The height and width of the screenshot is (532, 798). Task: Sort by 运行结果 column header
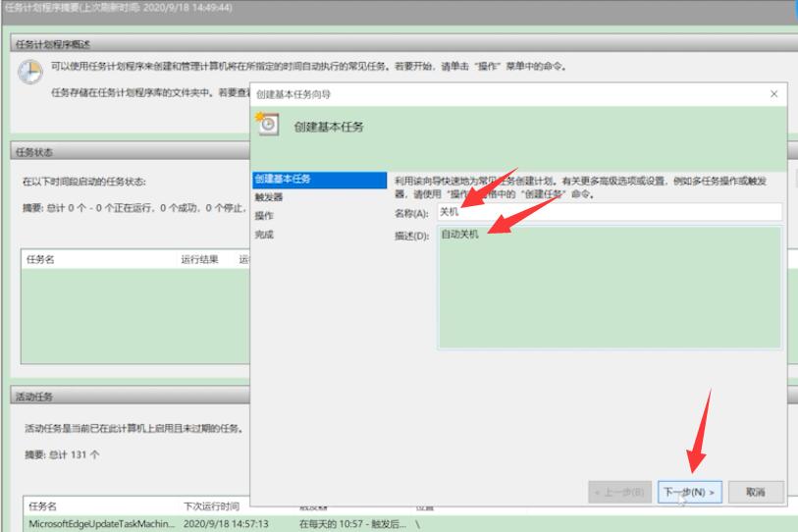coord(200,259)
